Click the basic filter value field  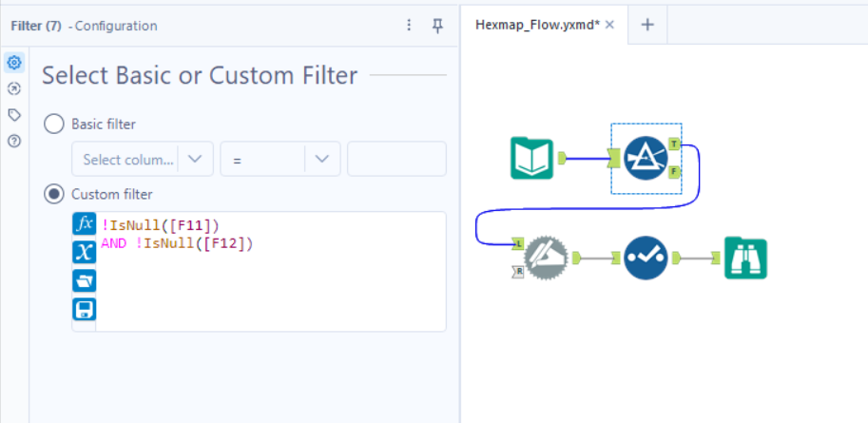(x=396, y=159)
